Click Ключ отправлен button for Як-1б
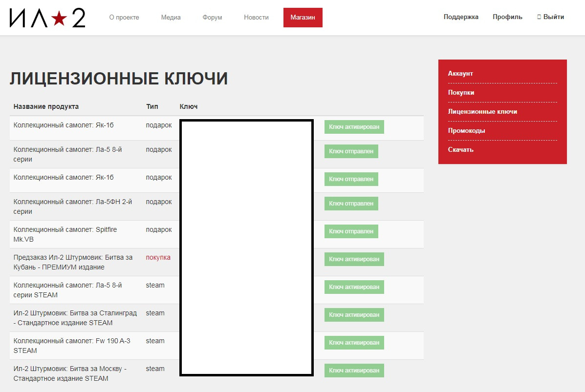Image resolution: width=585 pixels, height=392 pixels. (351, 179)
